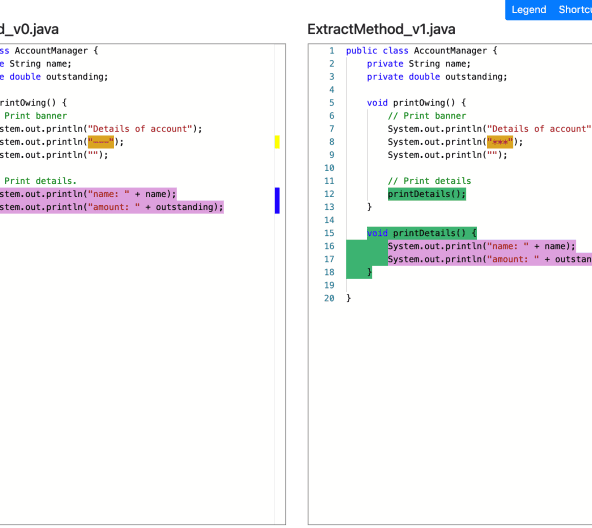Click the green closing brace on line 18
The height and width of the screenshot is (528, 592).
(x=370, y=272)
